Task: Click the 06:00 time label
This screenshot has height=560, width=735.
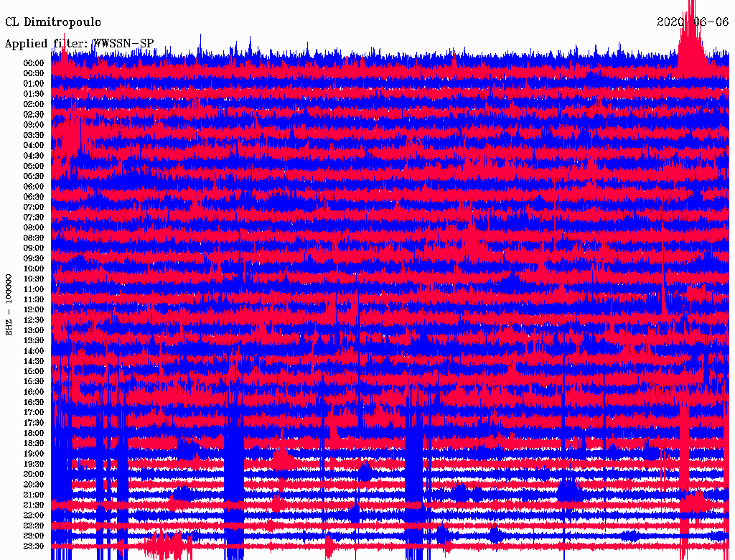Action: click(x=34, y=187)
